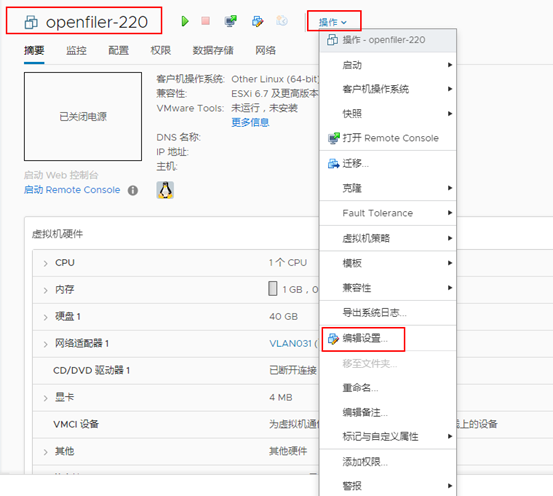
Task: Click the migrate icon beside 迁移
Action: tap(333, 164)
